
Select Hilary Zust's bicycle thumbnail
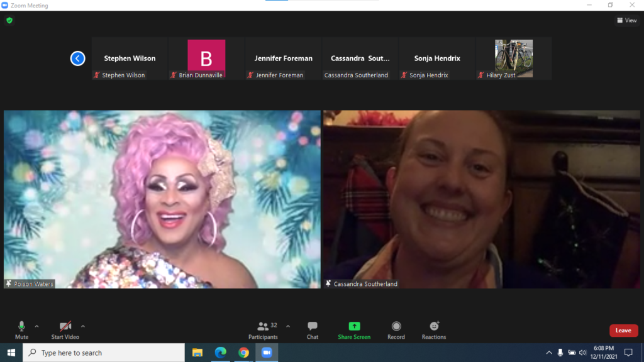pos(514,58)
